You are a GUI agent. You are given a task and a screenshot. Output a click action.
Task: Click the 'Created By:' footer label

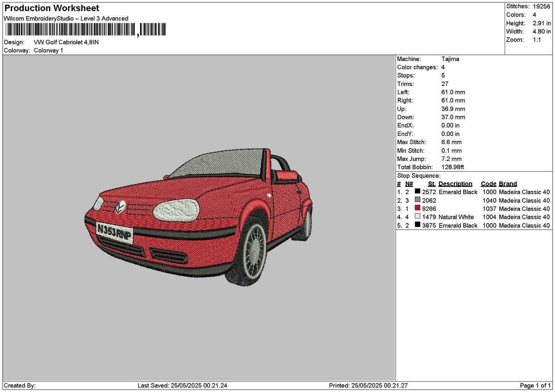click(20, 385)
